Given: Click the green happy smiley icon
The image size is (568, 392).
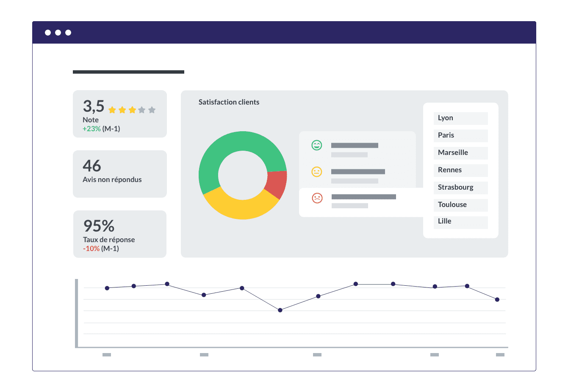Looking at the screenshot, I should 317,145.
